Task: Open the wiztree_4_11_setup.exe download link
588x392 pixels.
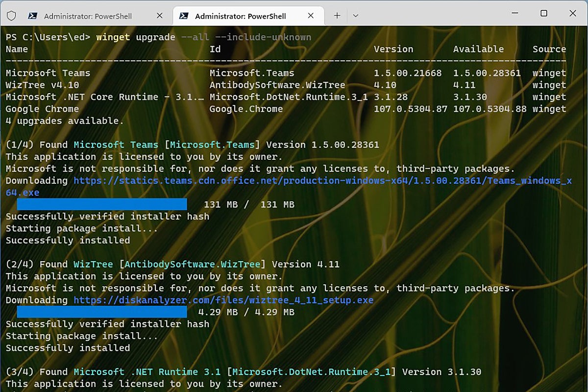Action: [223, 300]
